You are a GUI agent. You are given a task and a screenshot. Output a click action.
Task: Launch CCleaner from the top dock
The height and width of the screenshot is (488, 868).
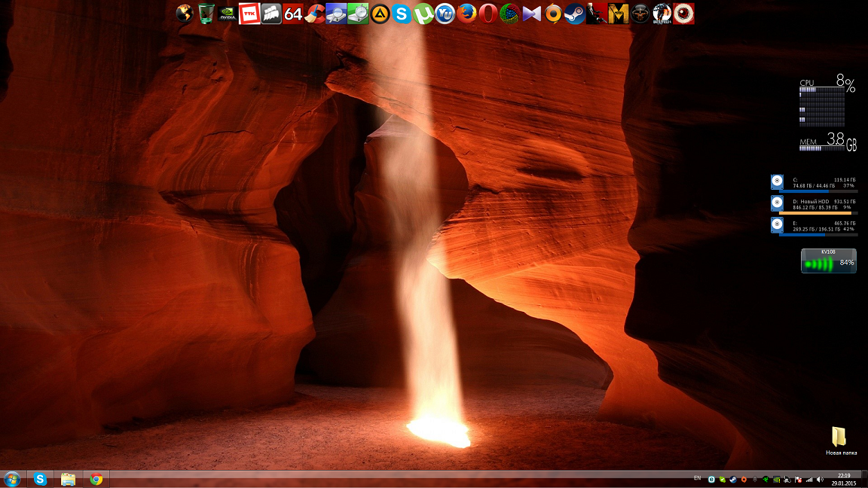click(315, 13)
